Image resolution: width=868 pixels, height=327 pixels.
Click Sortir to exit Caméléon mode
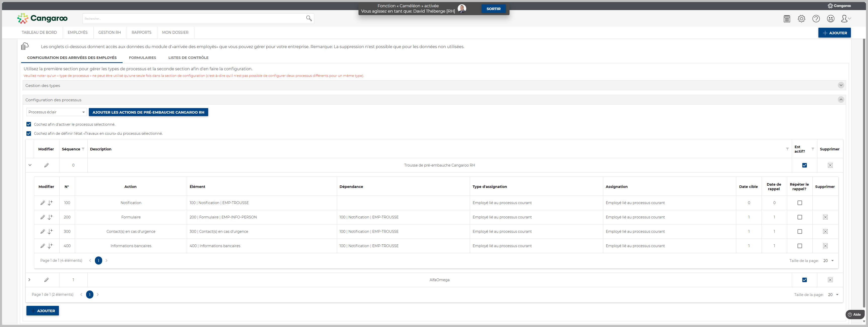pyautogui.click(x=493, y=9)
